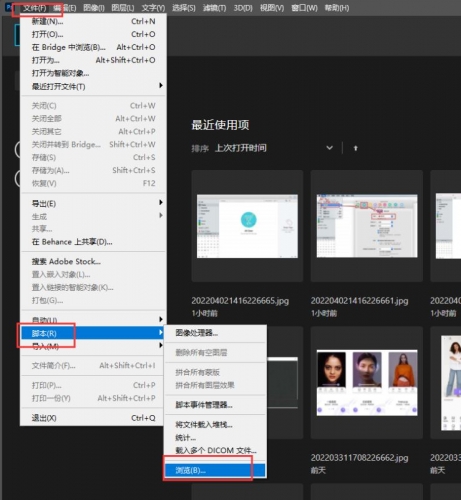Viewport: 461px width, 500px height.
Task: Click the 最近使用项 heading
Action: pyautogui.click(x=220, y=125)
